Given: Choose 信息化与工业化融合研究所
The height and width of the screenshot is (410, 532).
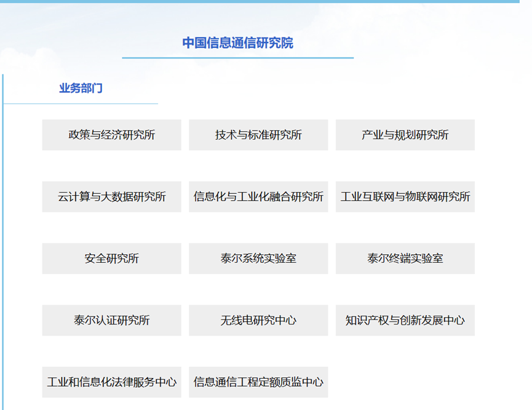Looking at the screenshot, I should (x=258, y=197).
